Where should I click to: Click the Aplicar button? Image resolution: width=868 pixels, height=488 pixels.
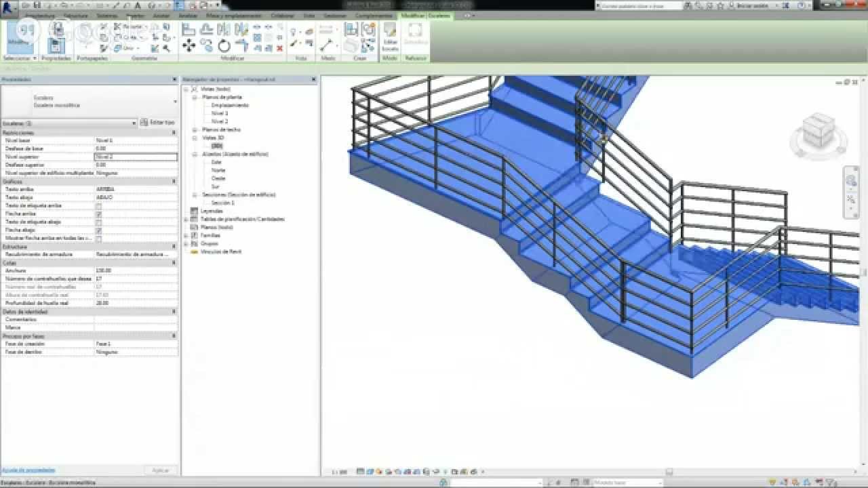160,470
